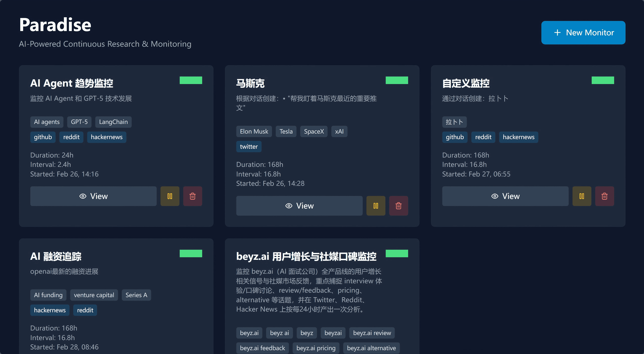The image size is (644, 354).
Task: Toggle green status light on beyz.ai monitor
Action: click(x=397, y=253)
